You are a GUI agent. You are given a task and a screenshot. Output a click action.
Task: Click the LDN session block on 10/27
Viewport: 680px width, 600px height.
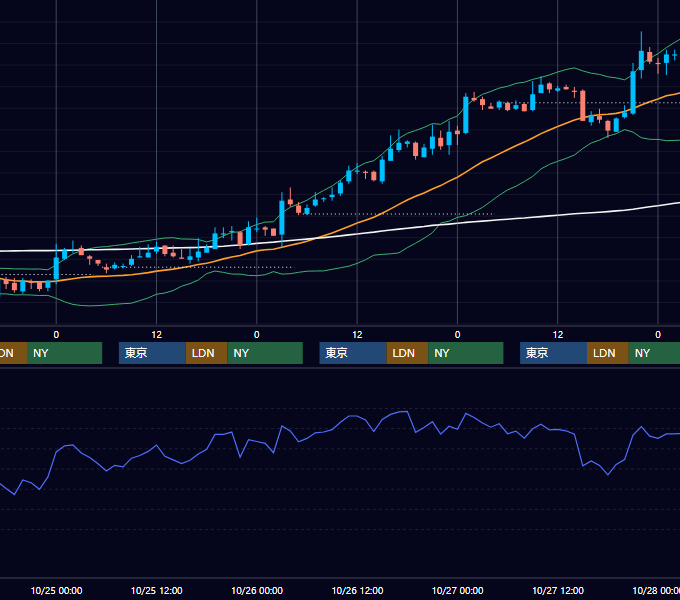tap(608, 353)
